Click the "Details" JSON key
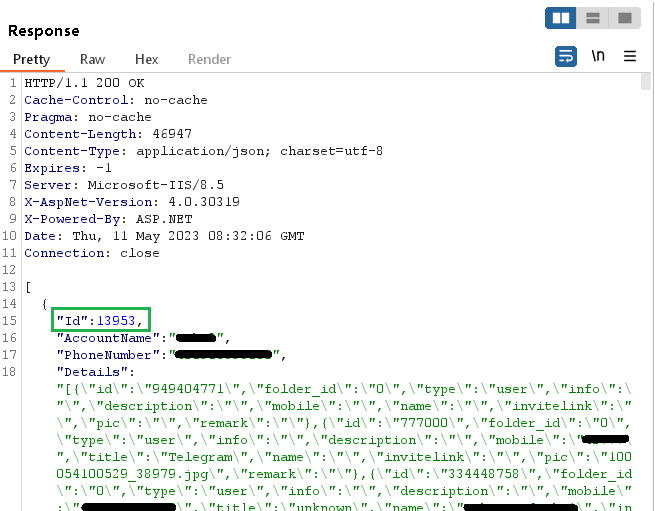Viewport: 655px width, 511px height. pyautogui.click(x=92, y=372)
